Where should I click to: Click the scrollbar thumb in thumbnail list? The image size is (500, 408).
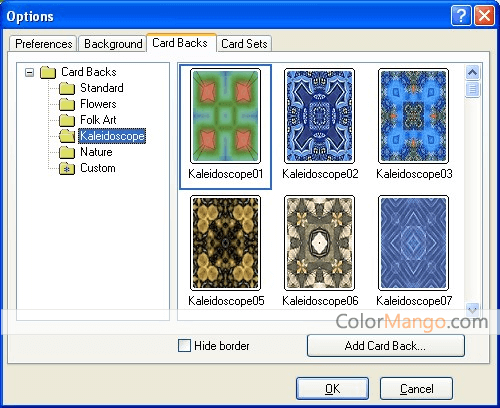coord(473,89)
